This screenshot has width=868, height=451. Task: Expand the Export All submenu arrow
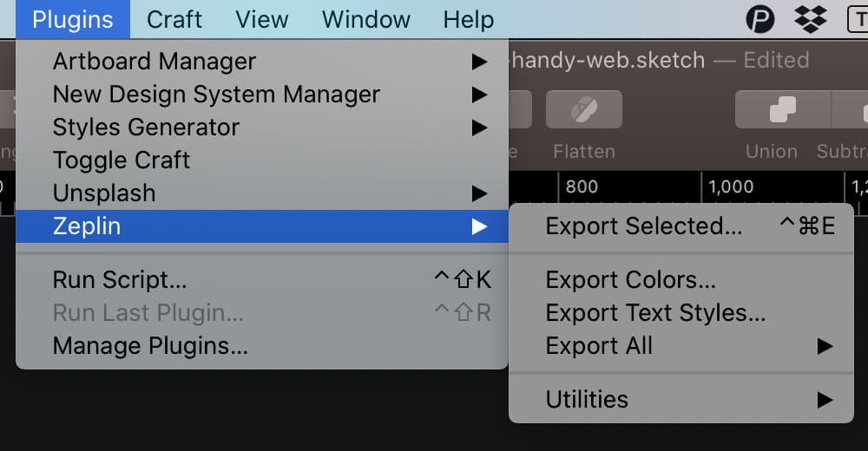pyautogui.click(x=825, y=346)
